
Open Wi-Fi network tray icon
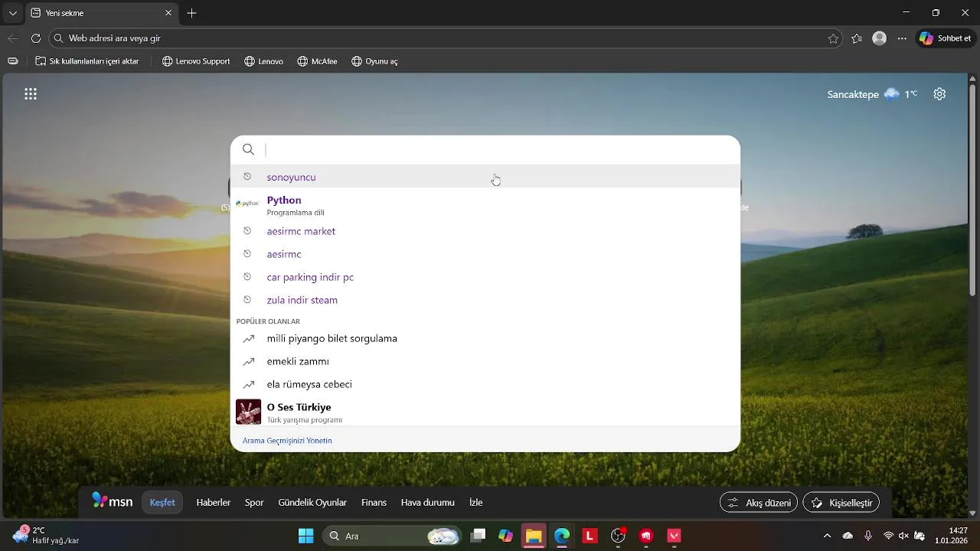[x=888, y=536]
